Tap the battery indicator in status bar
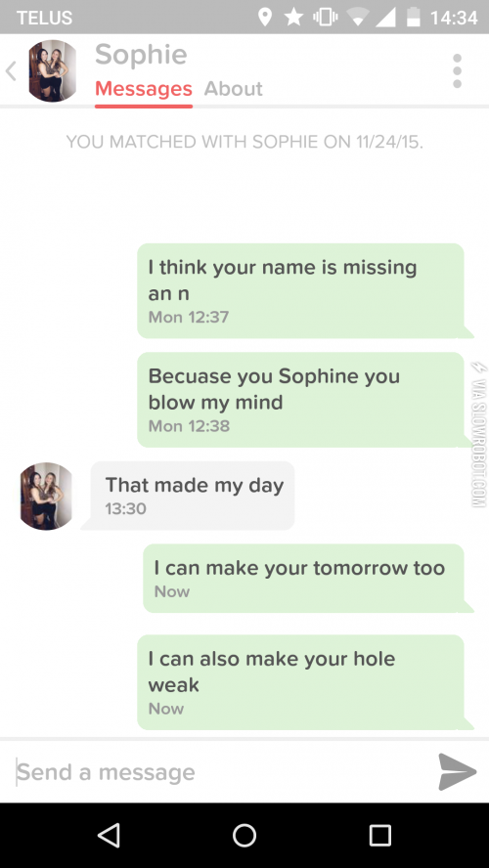Image resolution: width=489 pixels, height=868 pixels. [x=413, y=18]
